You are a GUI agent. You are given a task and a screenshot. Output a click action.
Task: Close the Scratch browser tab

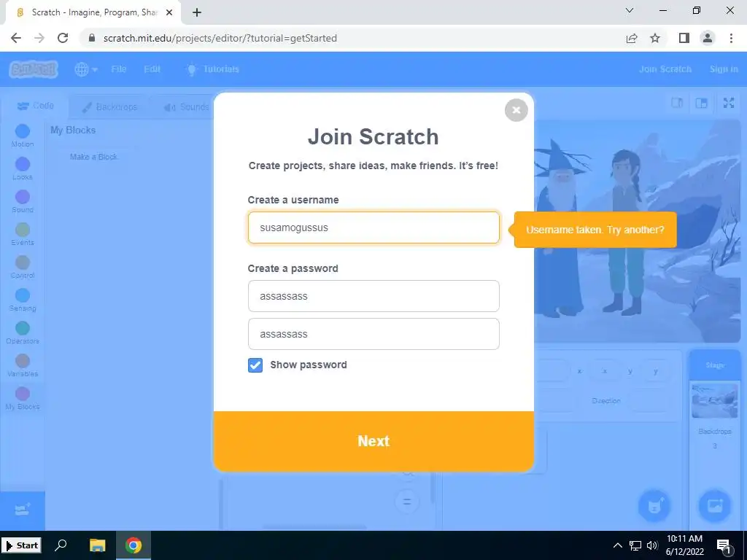point(169,13)
